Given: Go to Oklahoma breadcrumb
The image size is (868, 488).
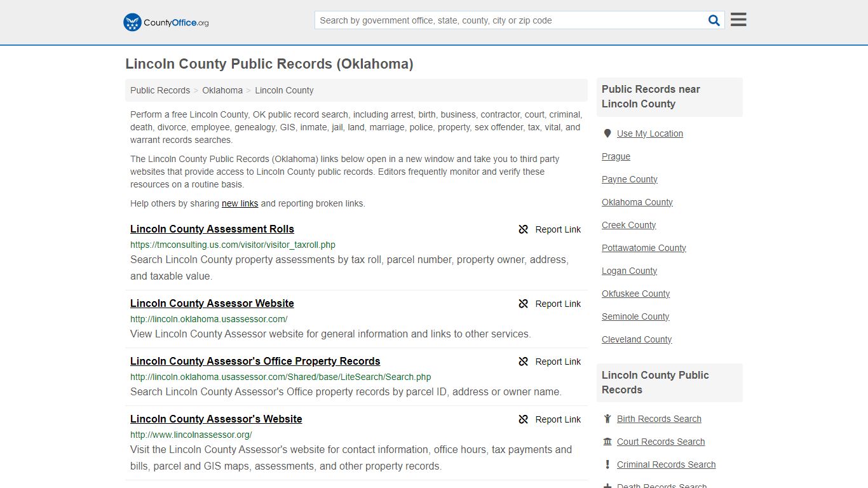Looking at the screenshot, I should click(x=222, y=90).
